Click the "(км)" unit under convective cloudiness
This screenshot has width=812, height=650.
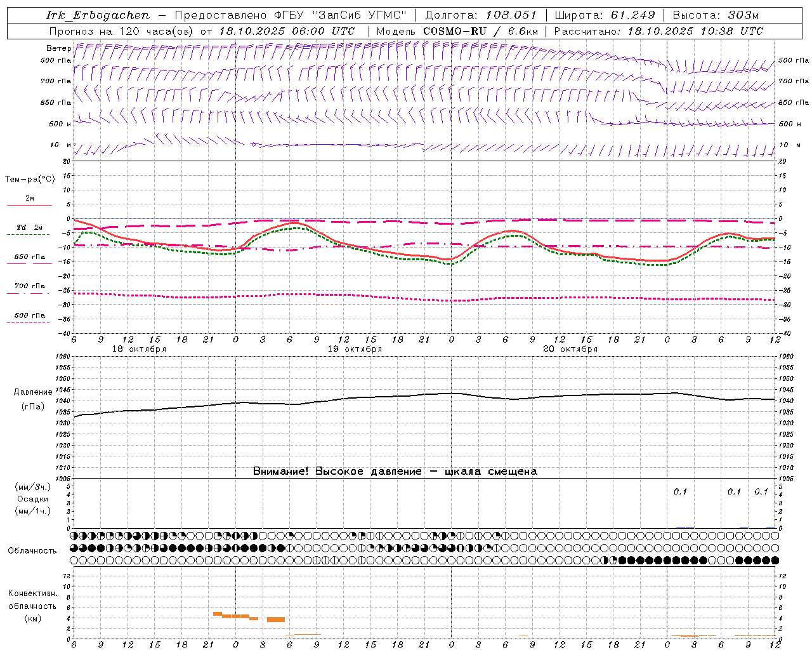pyautogui.click(x=33, y=618)
